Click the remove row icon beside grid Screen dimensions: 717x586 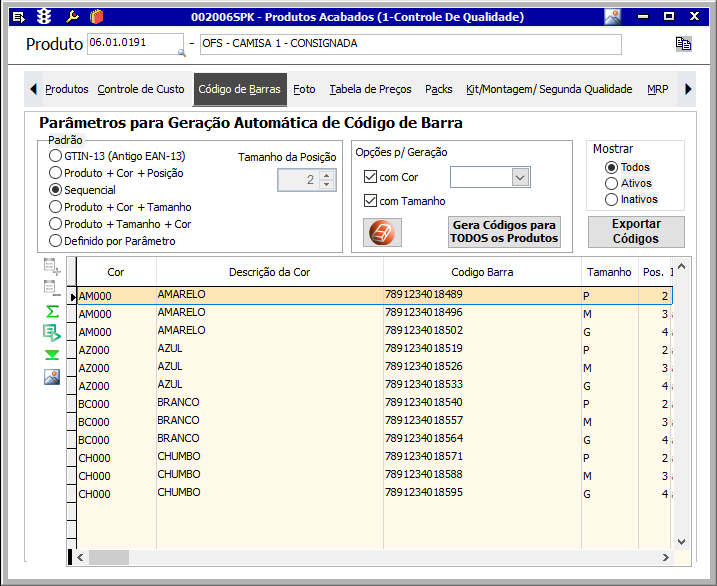pos(52,288)
